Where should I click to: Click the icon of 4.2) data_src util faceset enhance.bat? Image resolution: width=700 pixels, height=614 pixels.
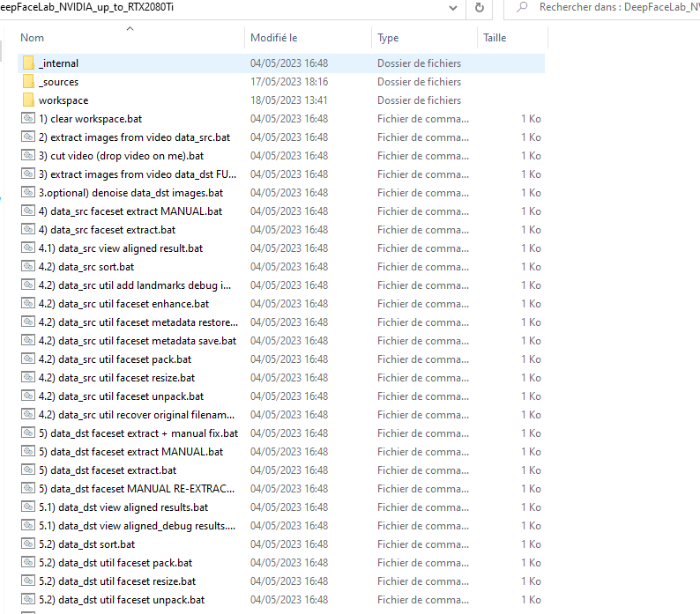point(28,303)
